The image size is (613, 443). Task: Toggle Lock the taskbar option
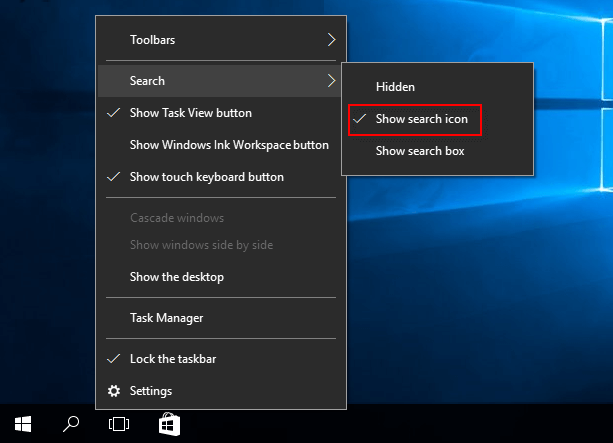click(173, 358)
